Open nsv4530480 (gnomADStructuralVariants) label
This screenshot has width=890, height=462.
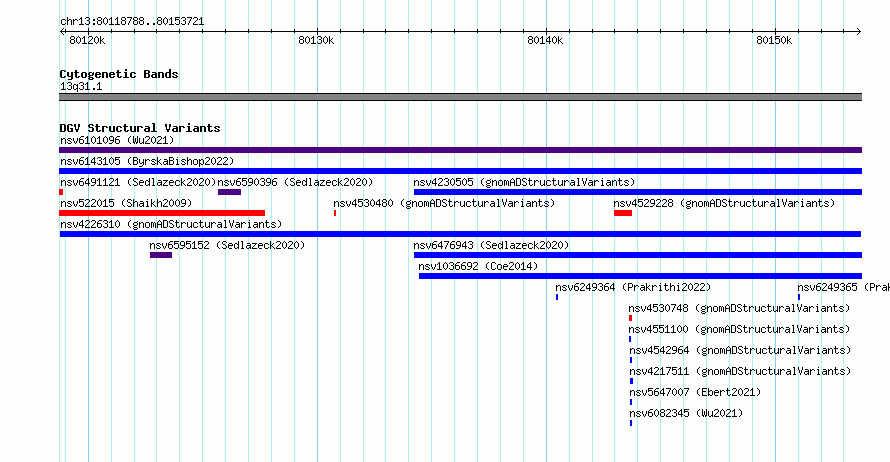(x=444, y=203)
